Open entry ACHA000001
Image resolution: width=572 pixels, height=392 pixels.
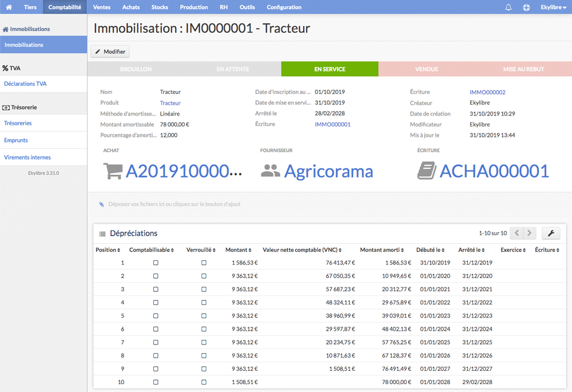(x=494, y=171)
